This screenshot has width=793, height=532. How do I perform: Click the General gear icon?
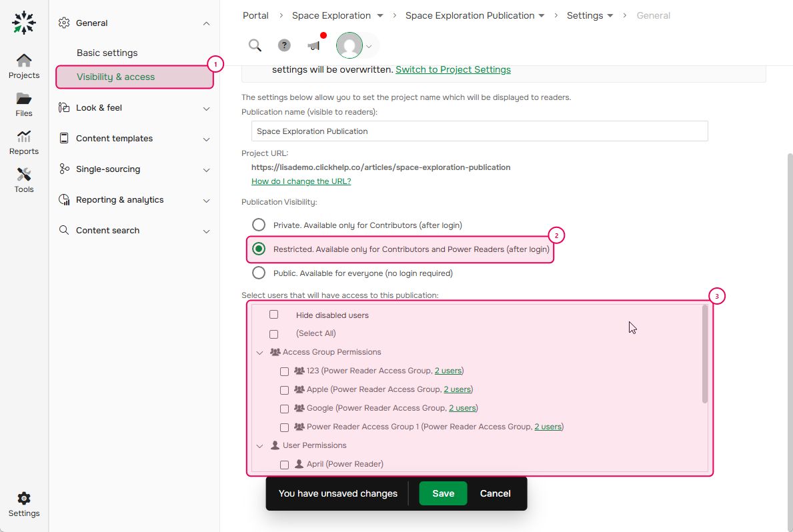pyautogui.click(x=64, y=23)
